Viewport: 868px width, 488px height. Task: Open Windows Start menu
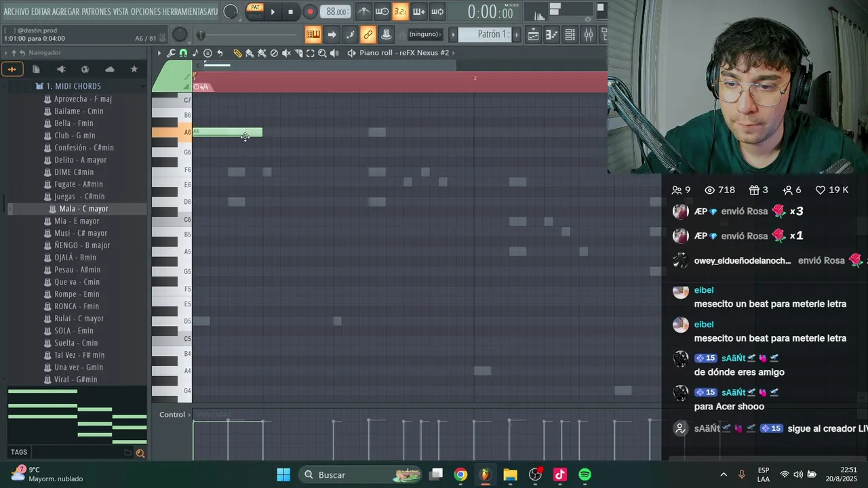[x=283, y=474]
